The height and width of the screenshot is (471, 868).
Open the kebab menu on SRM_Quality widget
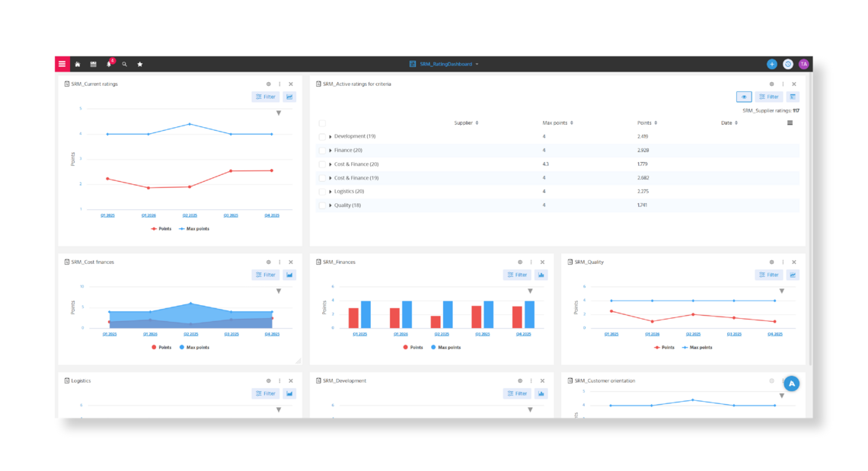point(782,261)
